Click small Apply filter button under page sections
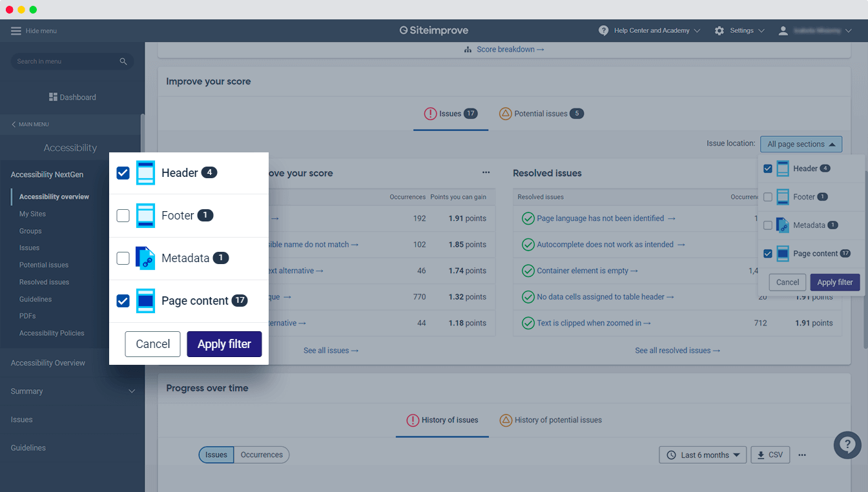868x492 pixels. pyautogui.click(x=835, y=282)
